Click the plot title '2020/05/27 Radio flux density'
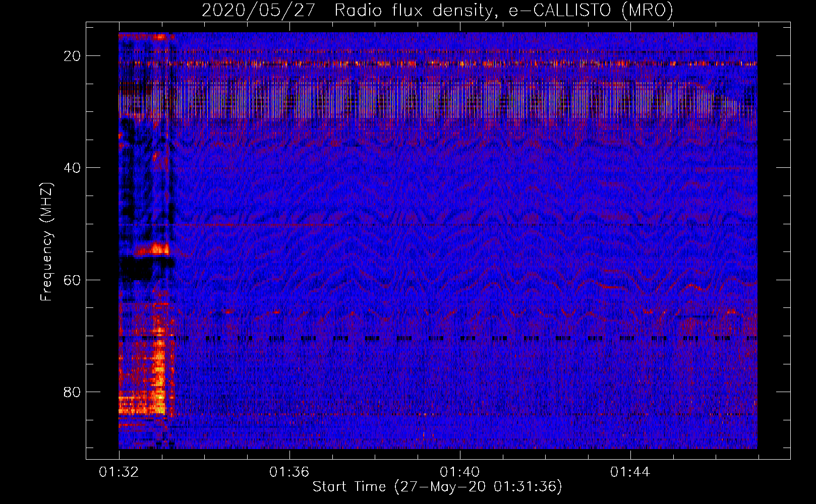This screenshot has height=504, width=816. point(347,11)
